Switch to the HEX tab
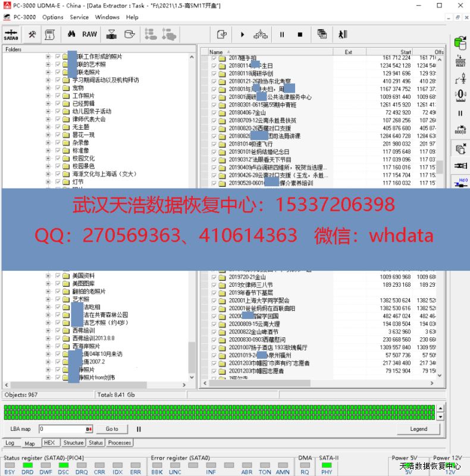This screenshot has height=476, width=470. (49, 443)
